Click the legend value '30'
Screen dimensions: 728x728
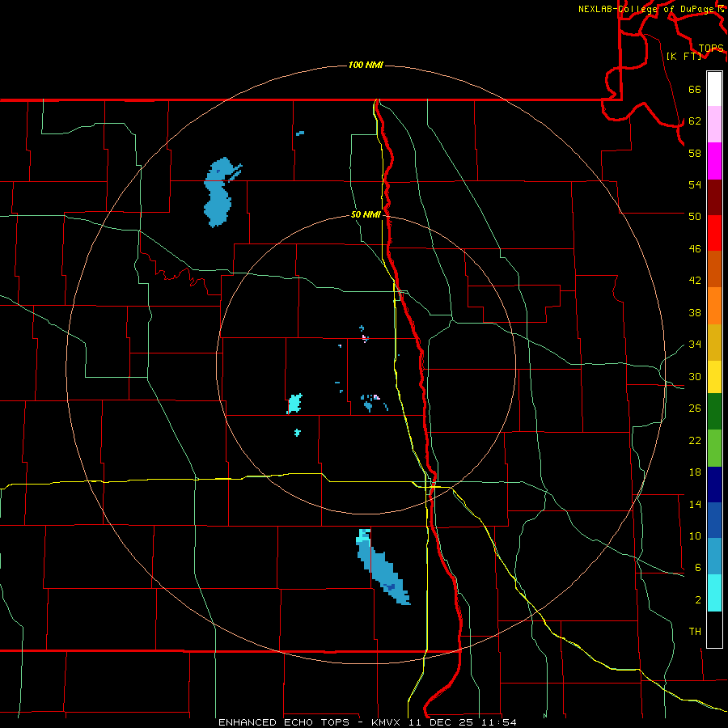[x=695, y=376]
